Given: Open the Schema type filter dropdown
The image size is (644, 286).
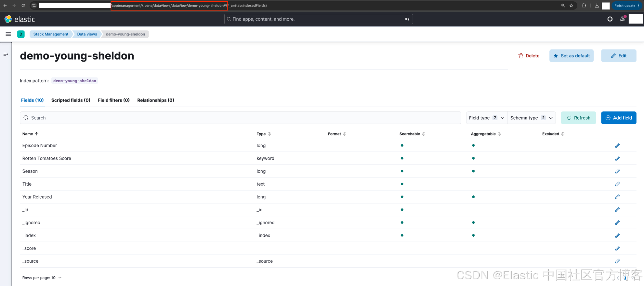Looking at the screenshot, I should pos(532,118).
